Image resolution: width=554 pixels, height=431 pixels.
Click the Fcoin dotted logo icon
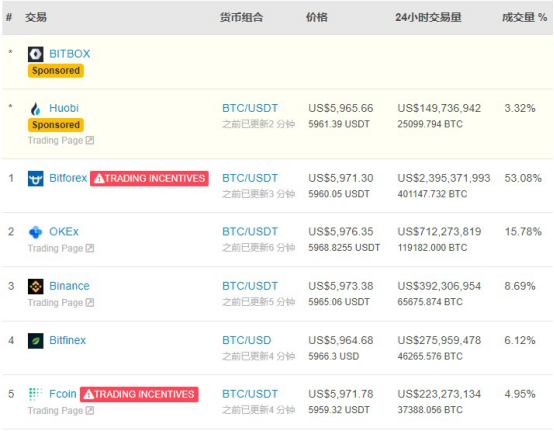coord(35,394)
